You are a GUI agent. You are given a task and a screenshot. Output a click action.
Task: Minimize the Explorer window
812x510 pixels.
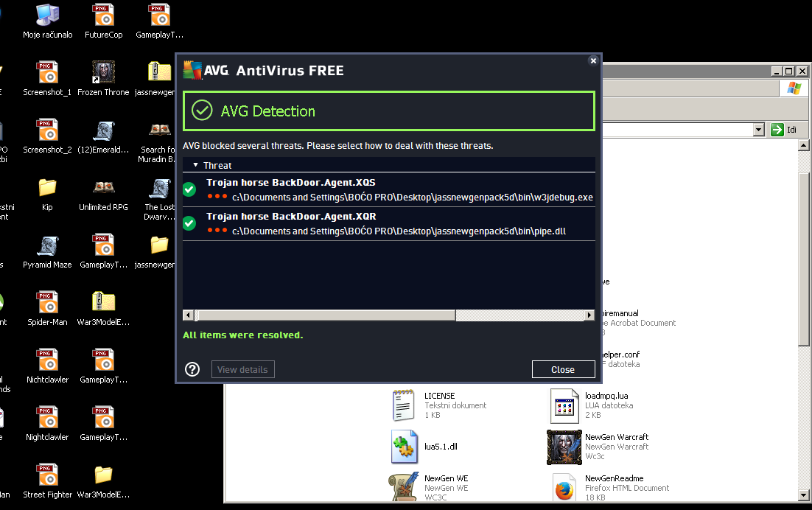(x=777, y=71)
